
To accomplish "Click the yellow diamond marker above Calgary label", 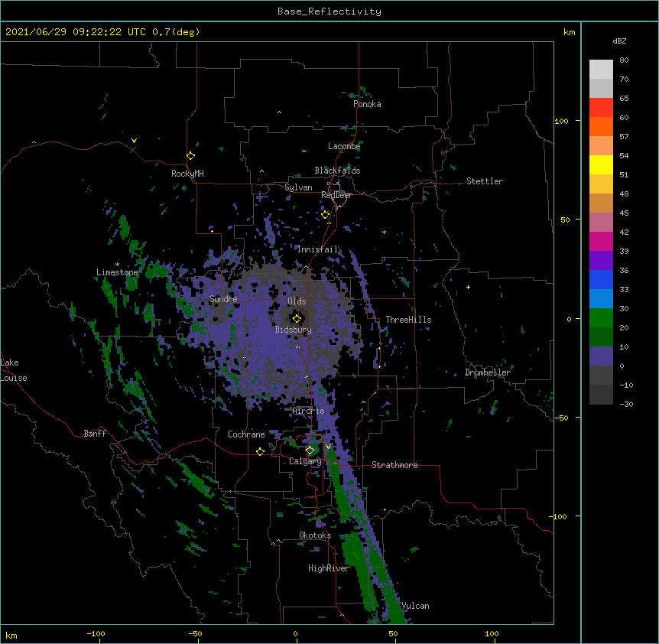I will 310,450.
